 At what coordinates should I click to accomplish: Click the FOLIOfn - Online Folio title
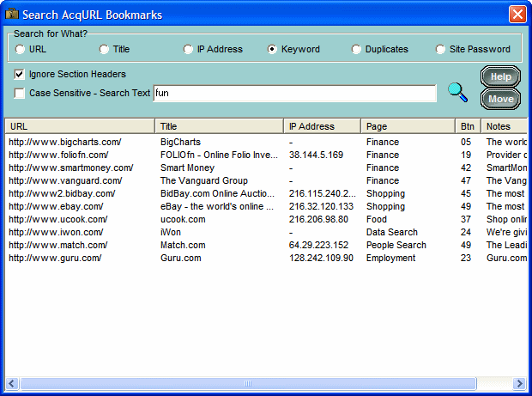coord(219,155)
